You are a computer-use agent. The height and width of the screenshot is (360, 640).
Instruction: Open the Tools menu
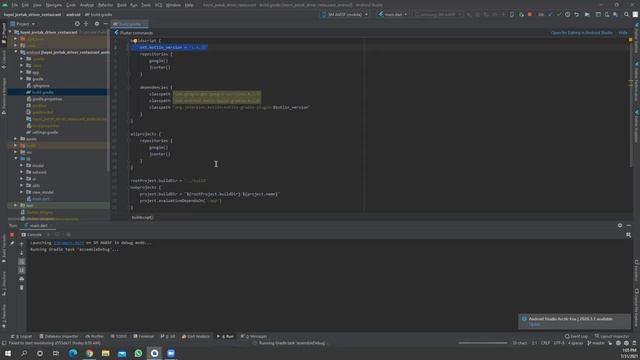pos(146,5)
